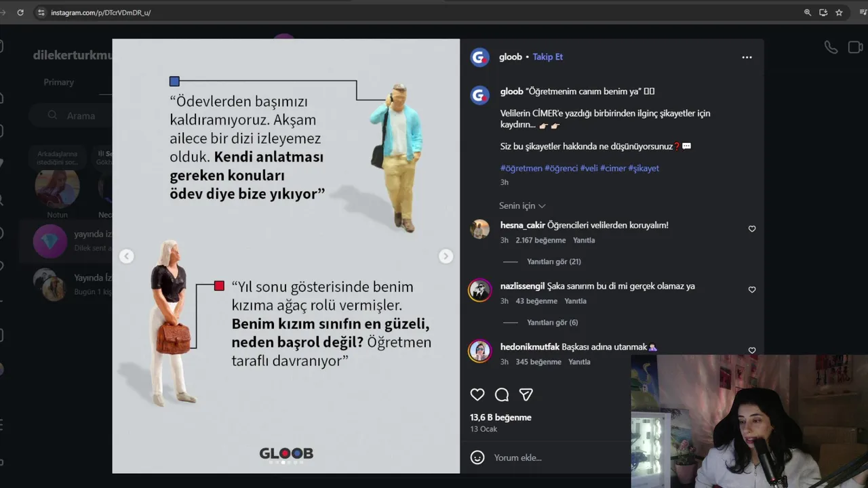Open emoji picker in comment box
Viewport: 868px width, 488px height.
coord(477,457)
